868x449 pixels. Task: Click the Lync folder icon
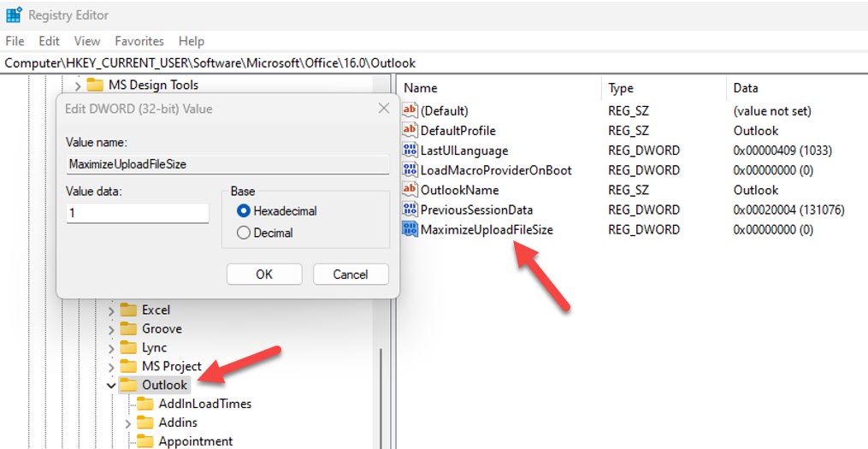[128, 348]
